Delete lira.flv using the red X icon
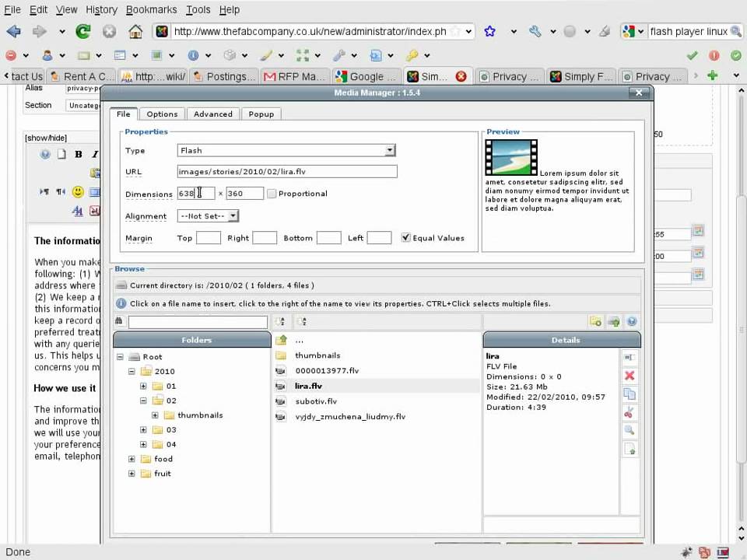747x560 pixels. coord(630,376)
